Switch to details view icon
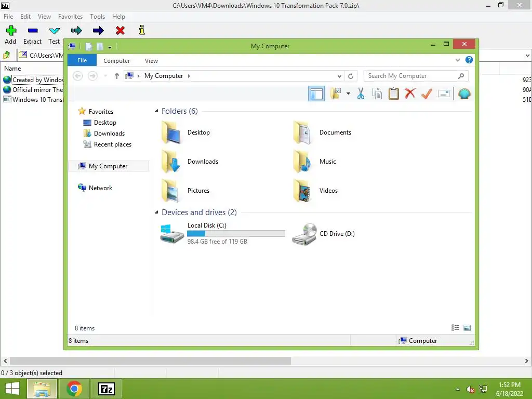532x399 pixels. tap(455, 328)
